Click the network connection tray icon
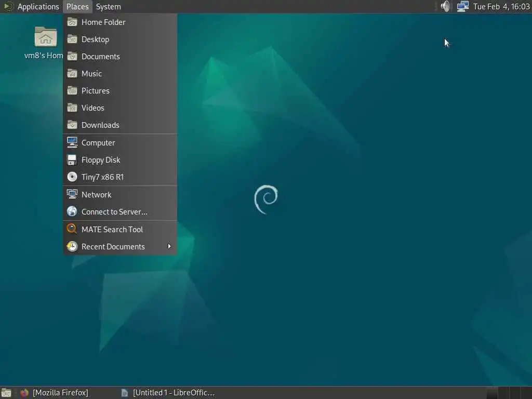 tap(462, 6)
